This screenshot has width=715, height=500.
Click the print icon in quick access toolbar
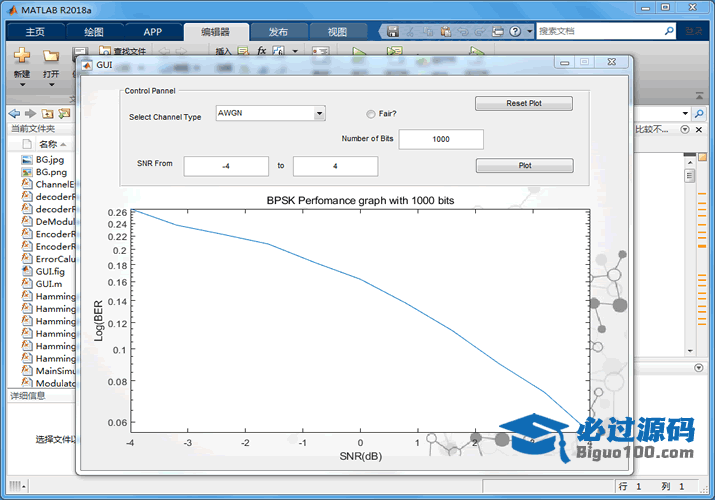point(498,31)
